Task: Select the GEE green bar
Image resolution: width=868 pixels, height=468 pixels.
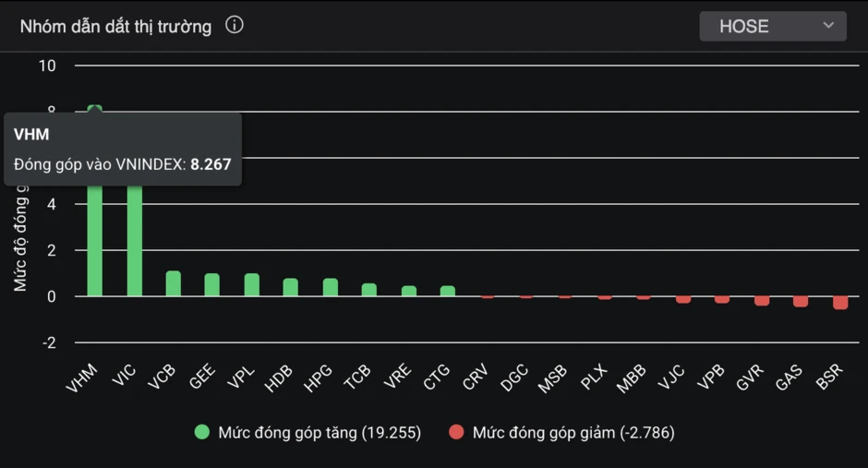Action: click(x=212, y=285)
